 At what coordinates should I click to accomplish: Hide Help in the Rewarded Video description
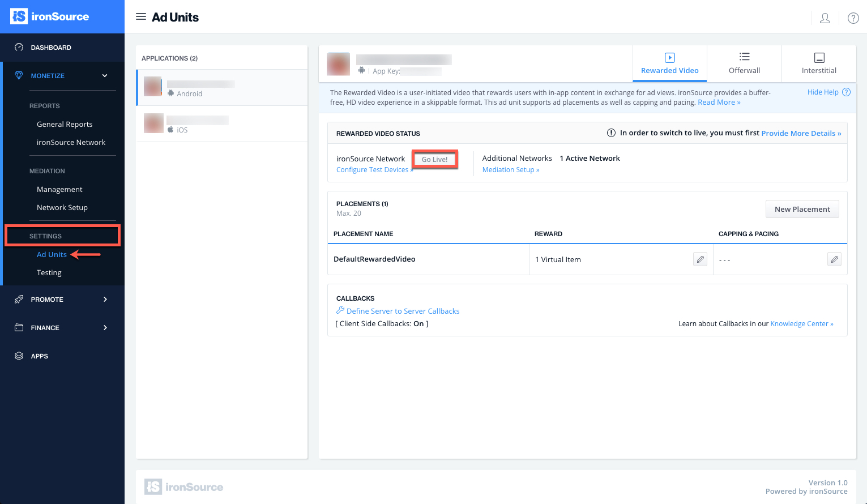point(823,92)
